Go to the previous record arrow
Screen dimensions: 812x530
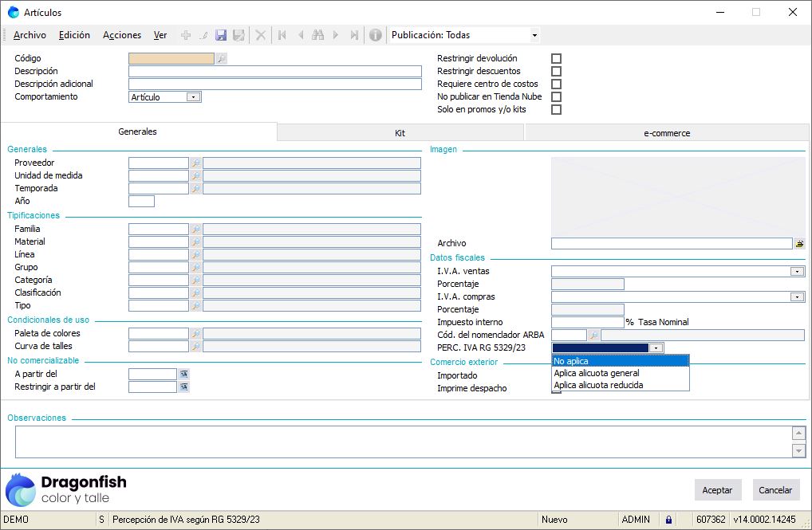(x=301, y=35)
